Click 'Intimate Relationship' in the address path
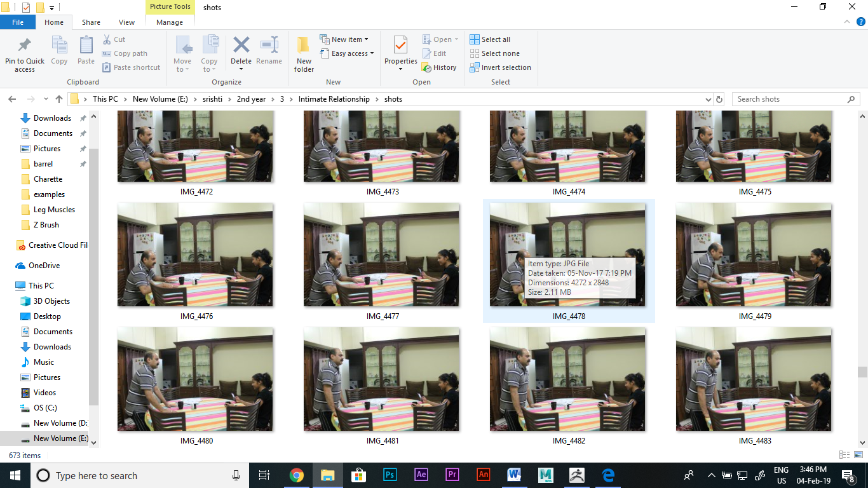The height and width of the screenshot is (488, 868). point(334,99)
